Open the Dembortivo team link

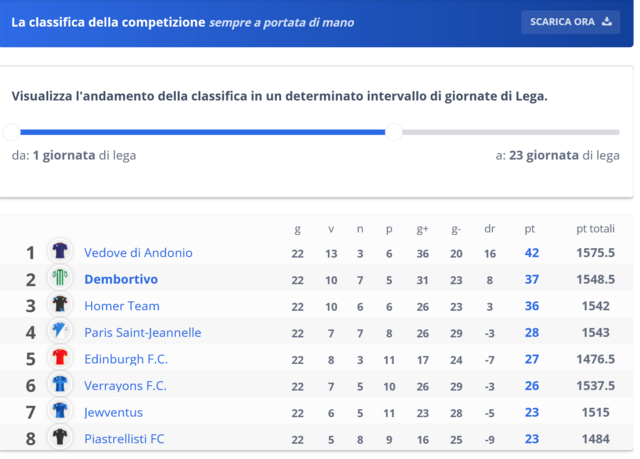tap(121, 279)
